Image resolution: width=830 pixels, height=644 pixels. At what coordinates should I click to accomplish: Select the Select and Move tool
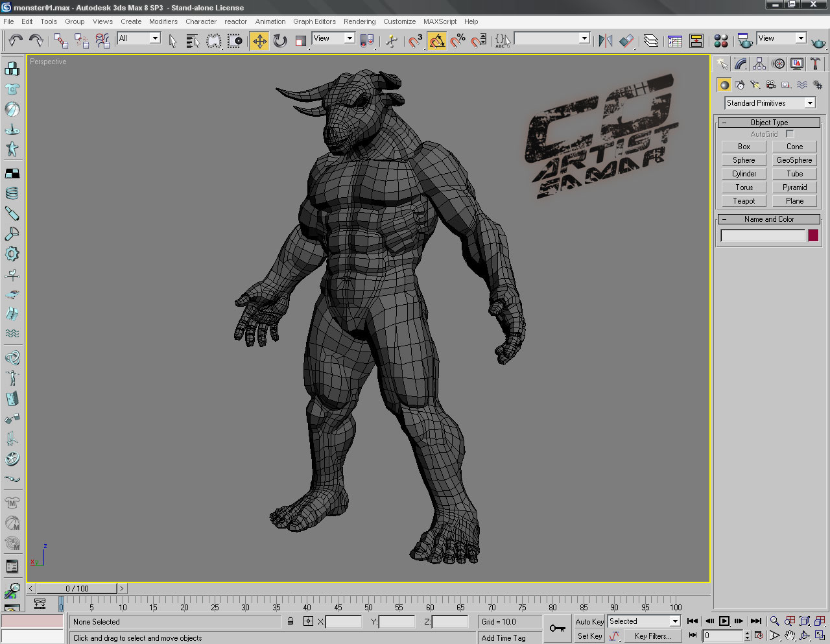pyautogui.click(x=259, y=40)
